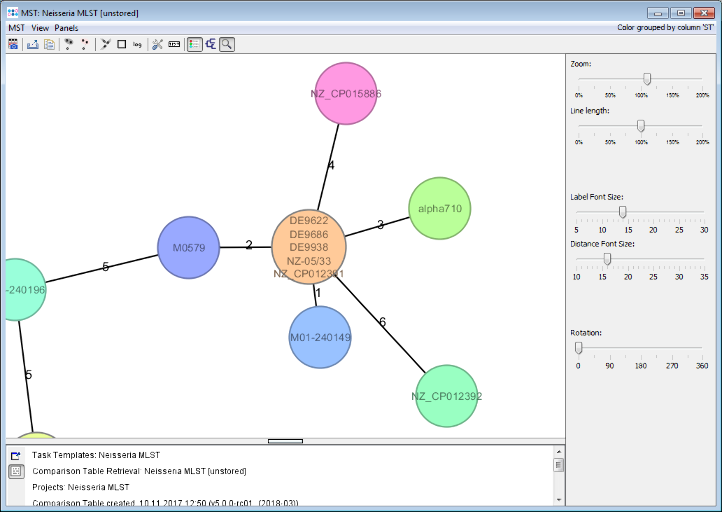Click the export image toolbar icon
Image resolution: width=722 pixels, height=512 pixels.
32,44
